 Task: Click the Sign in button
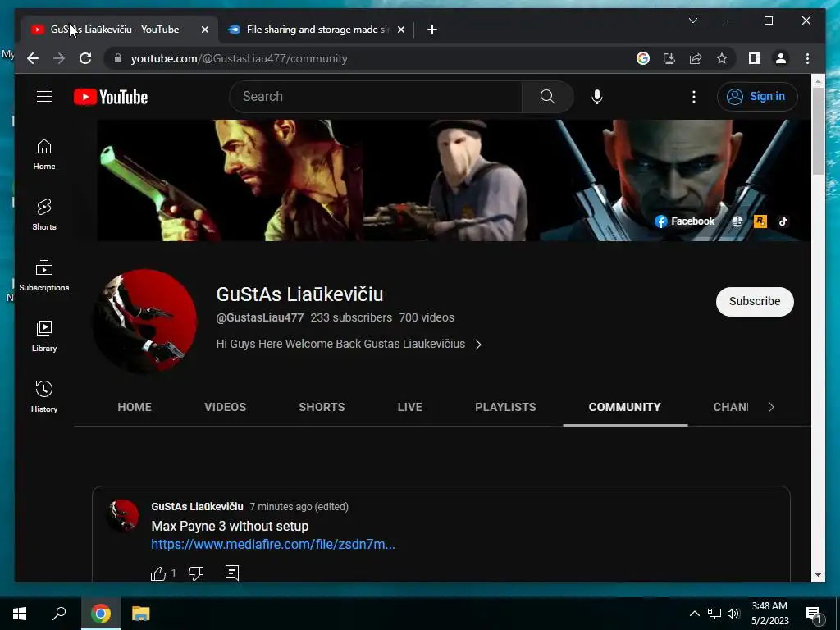coord(757,97)
